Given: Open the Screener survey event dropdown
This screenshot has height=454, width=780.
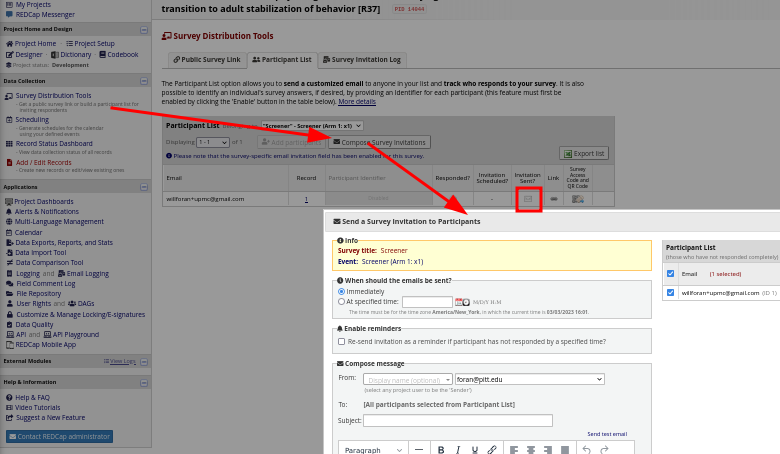Looking at the screenshot, I should [309, 126].
